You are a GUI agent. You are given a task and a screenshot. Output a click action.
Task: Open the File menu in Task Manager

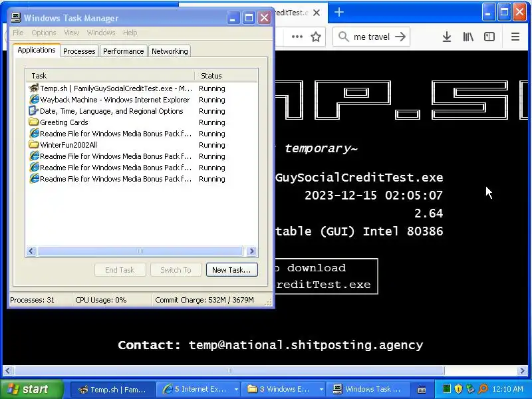[x=19, y=33]
